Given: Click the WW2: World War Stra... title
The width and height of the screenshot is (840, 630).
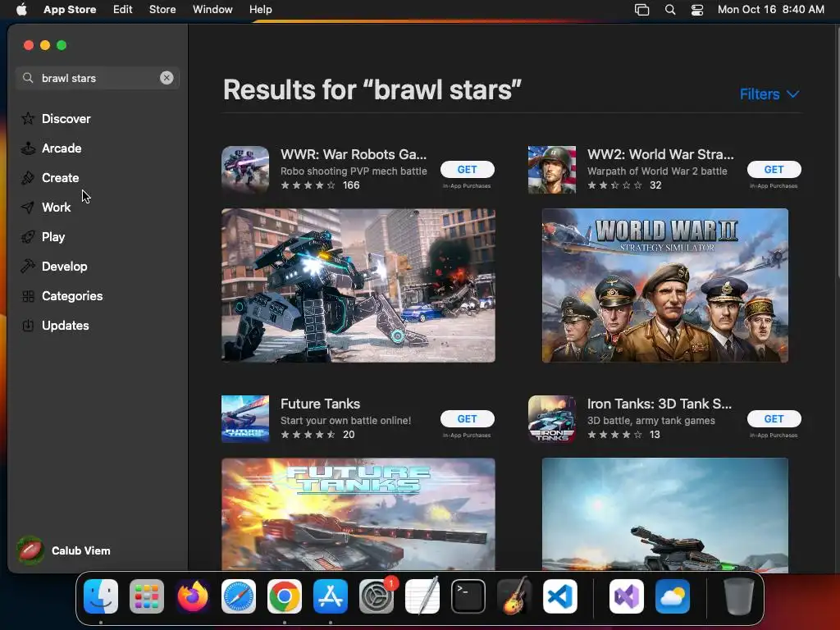Looking at the screenshot, I should pyautogui.click(x=660, y=154).
